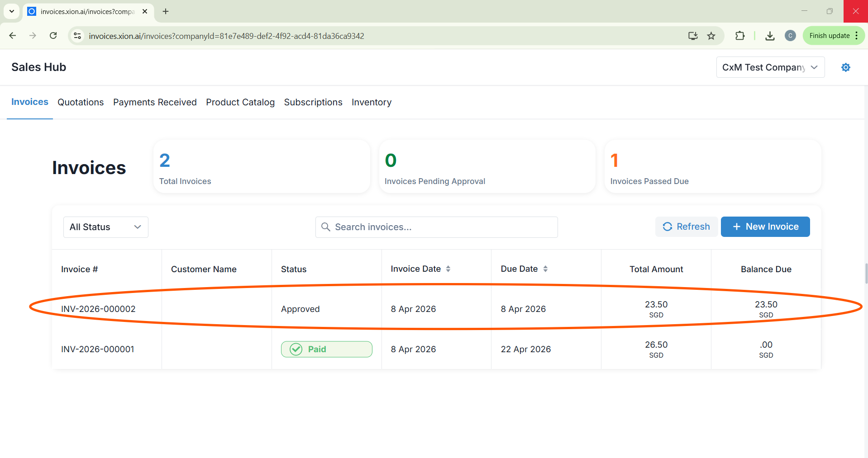Click the install app icon in address bar
The width and height of the screenshot is (868, 458).
(693, 36)
